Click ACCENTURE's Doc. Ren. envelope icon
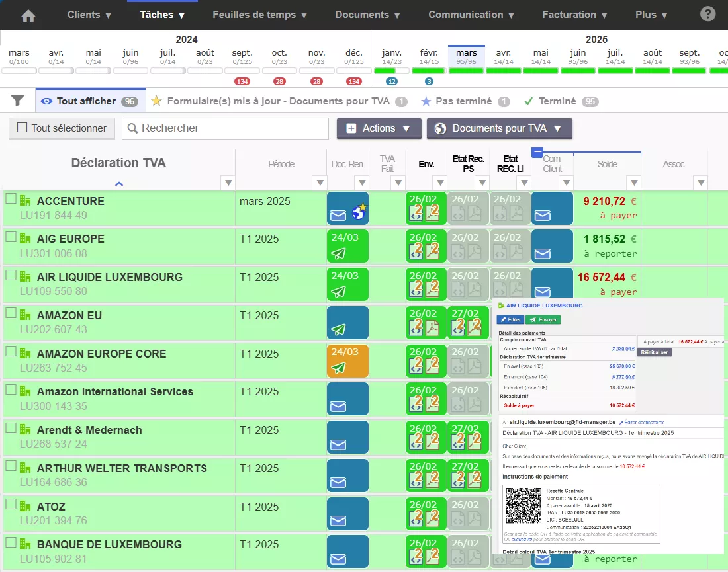 [x=338, y=216]
